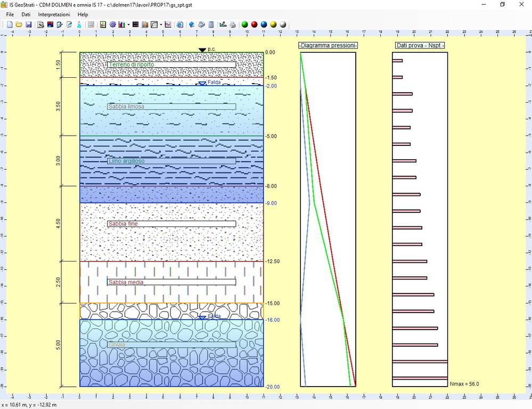Open the File menu

10,14
